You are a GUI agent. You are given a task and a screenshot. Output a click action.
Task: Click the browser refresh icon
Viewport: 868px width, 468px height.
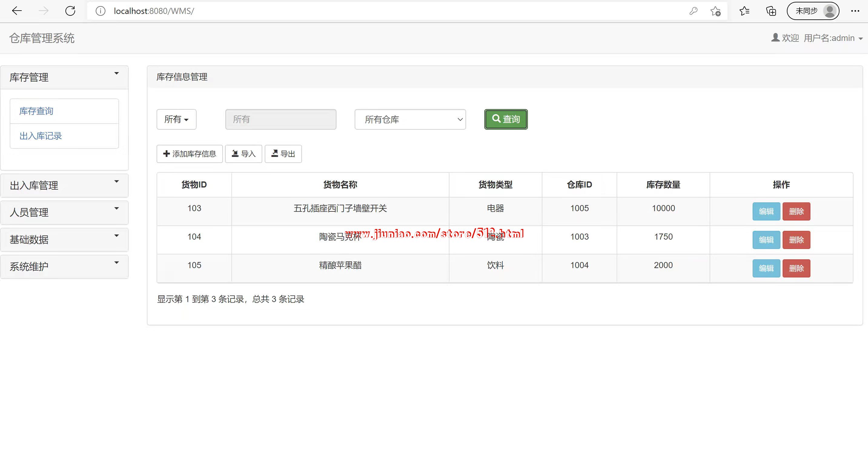click(x=70, y=11)
